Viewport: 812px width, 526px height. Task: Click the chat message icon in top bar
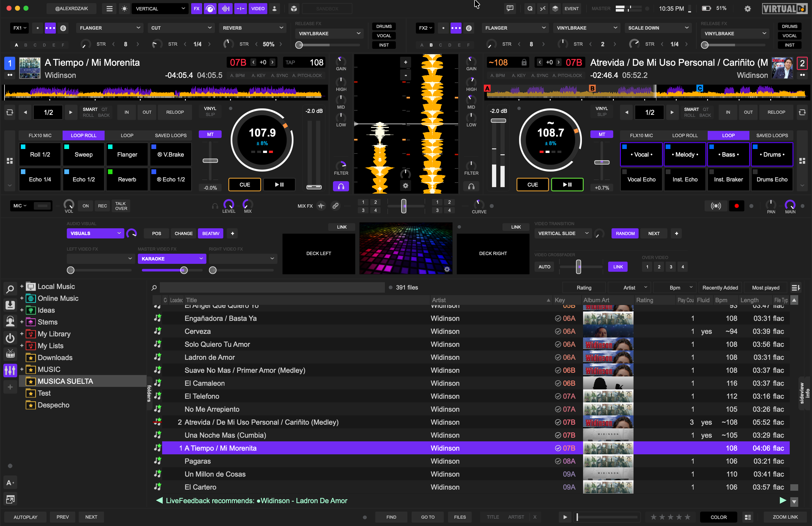click(x=510, y=8)
